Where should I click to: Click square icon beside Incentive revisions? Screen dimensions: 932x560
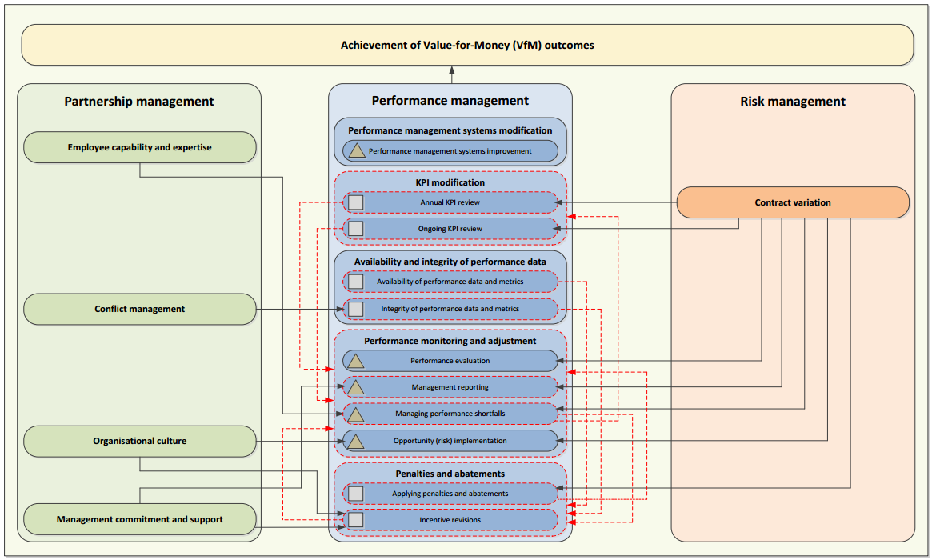pos(355,520)
